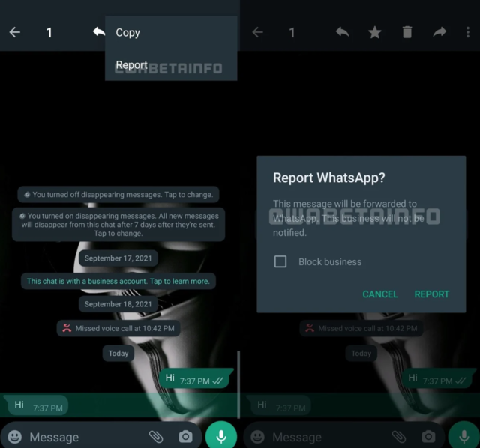Image resolution: width=480 pixels, height=448 pixels.
Task: Open the camera from left screen input bar
Action: (x=185, y=436)
